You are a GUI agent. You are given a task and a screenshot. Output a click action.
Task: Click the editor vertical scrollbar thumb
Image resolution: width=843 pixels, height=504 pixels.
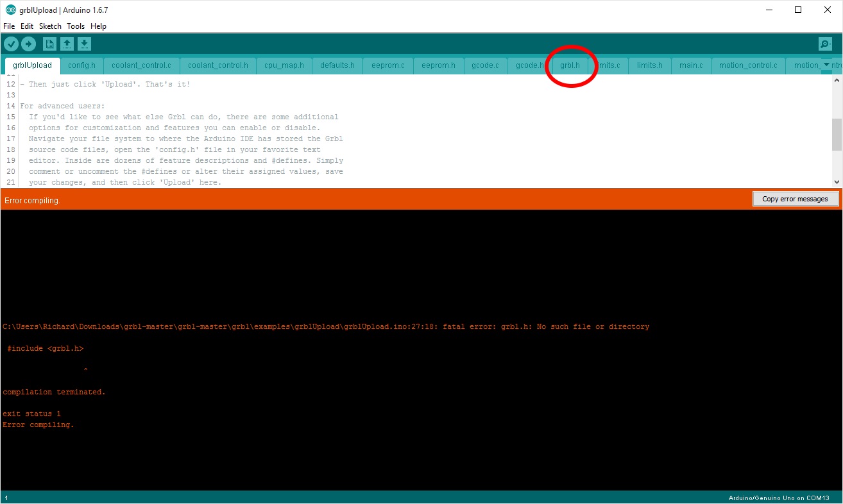coord(837,134)
